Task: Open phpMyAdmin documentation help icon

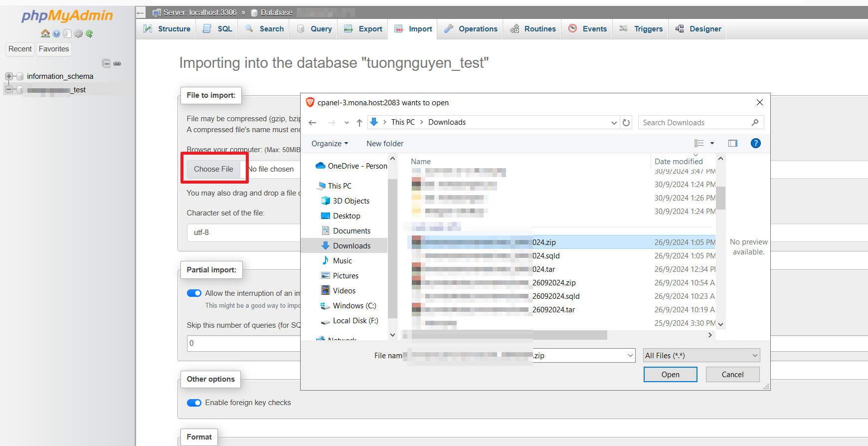Action: tap(56, 33)
